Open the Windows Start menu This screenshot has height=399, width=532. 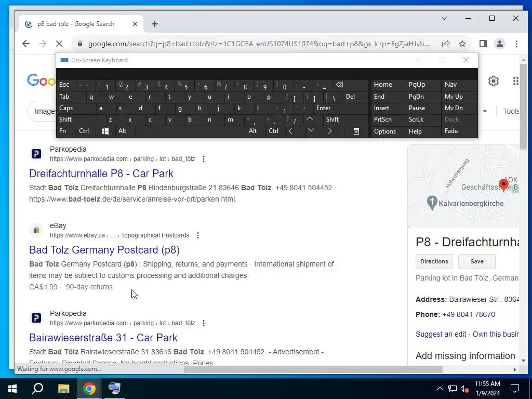pyautogui.click(x=12, y=388)
